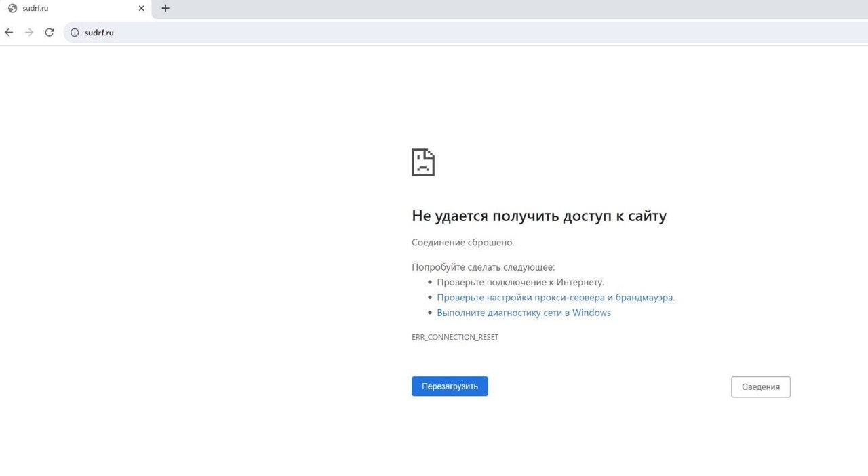Click the ERR_CONNECTION_RESET error code text
This screenshot has width=868, height=476.
click(454, 337)
